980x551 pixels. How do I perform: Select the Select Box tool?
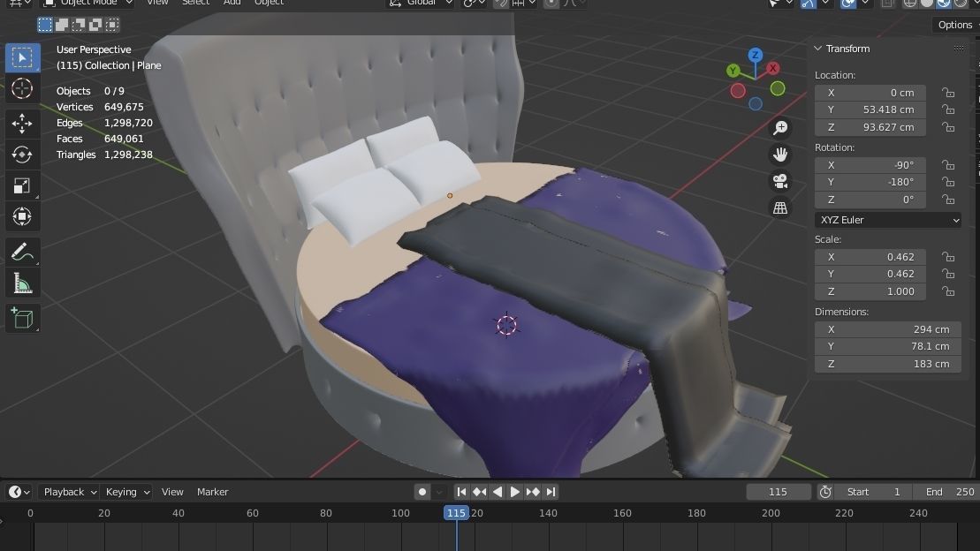click(x=22, y=58)
